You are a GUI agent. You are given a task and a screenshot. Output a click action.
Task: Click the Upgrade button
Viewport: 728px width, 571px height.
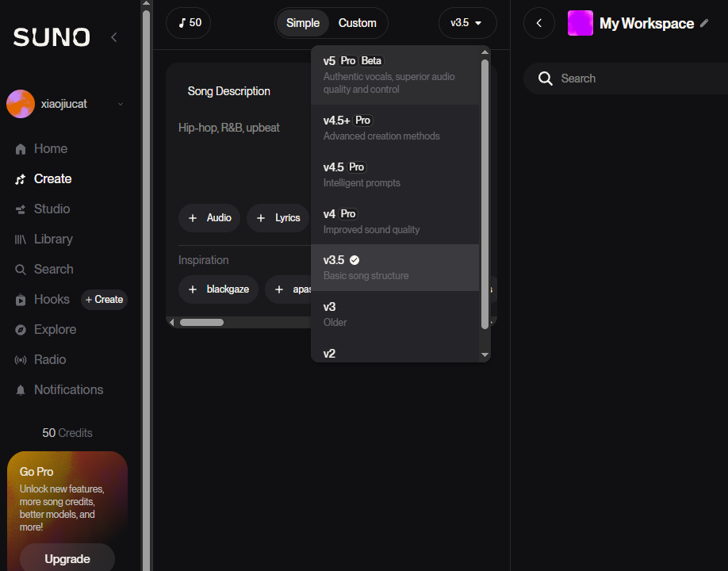(x=67, y=558)
